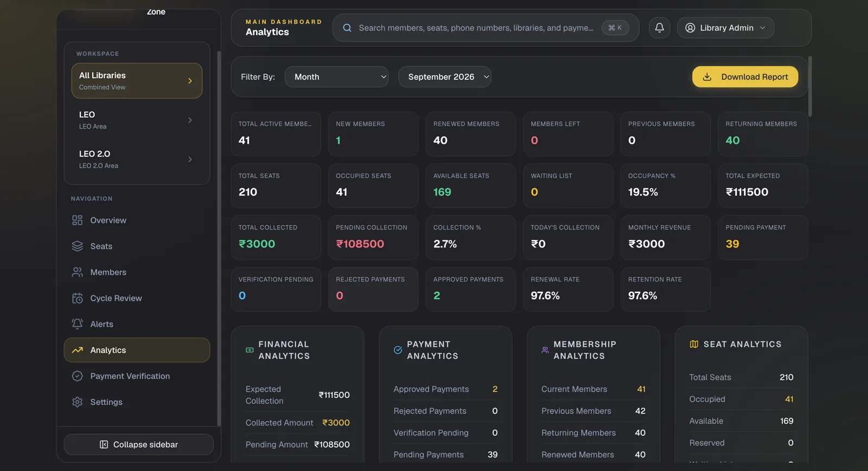Click the Library Admin user avatar icon

click(690, 28)
